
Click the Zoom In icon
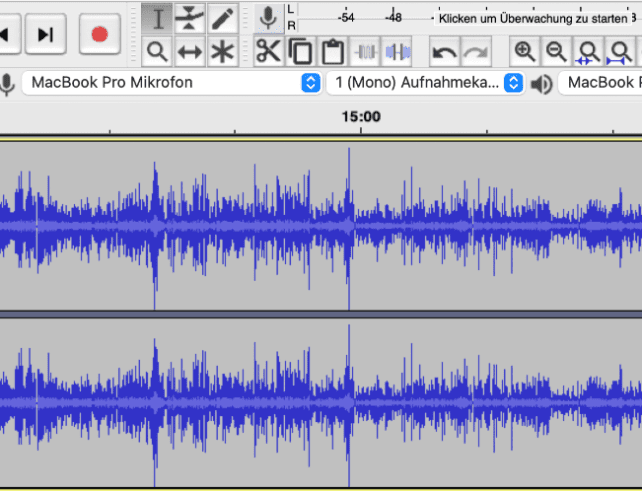click(x=524, y=52)
